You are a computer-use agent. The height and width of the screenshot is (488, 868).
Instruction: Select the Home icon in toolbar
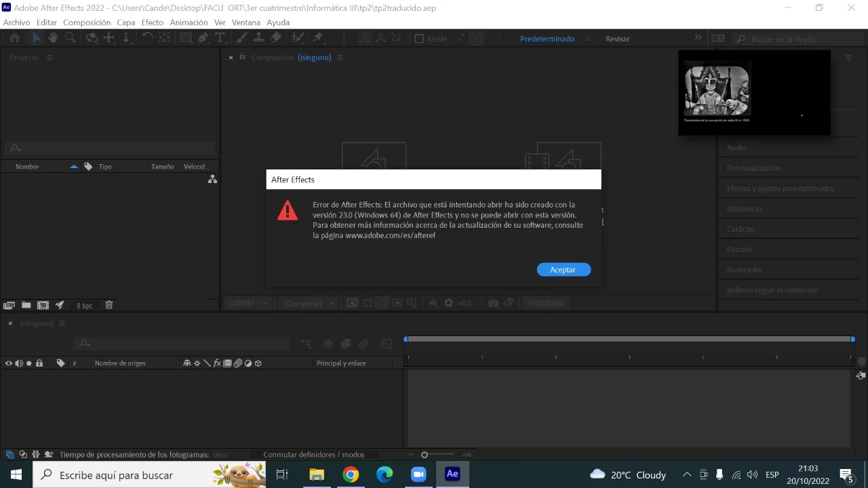(x=15, y=38)
